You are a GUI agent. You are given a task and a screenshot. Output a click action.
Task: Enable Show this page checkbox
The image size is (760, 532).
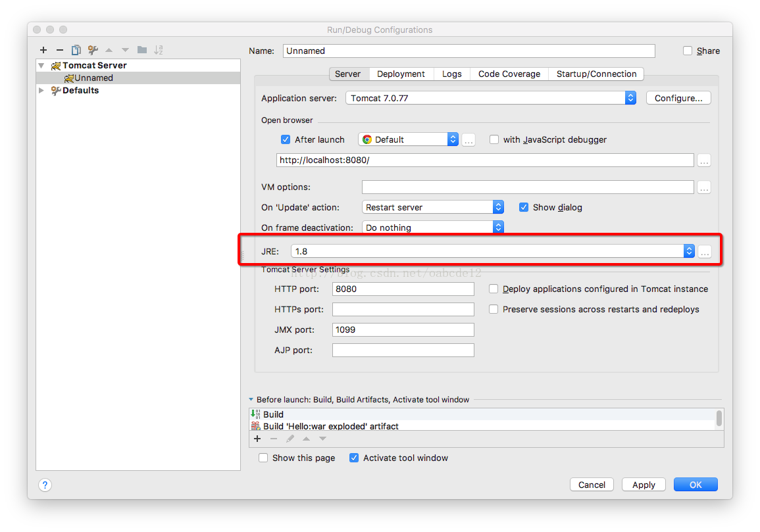pos(263,458)
